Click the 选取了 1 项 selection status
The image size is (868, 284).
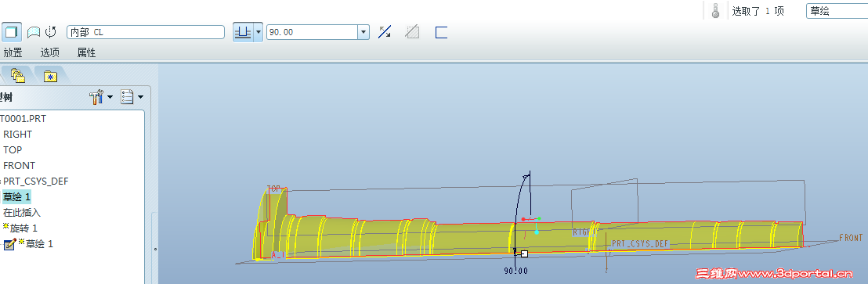(758, 11)
